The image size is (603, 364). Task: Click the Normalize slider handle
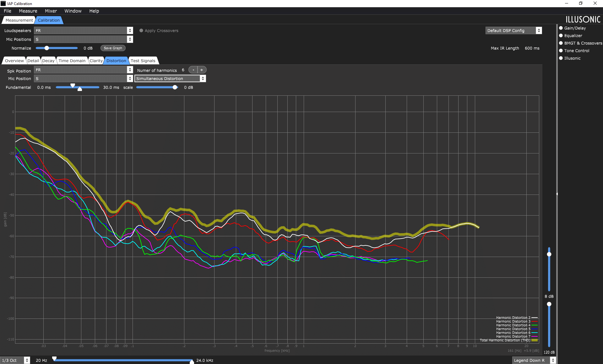[47, 48]
